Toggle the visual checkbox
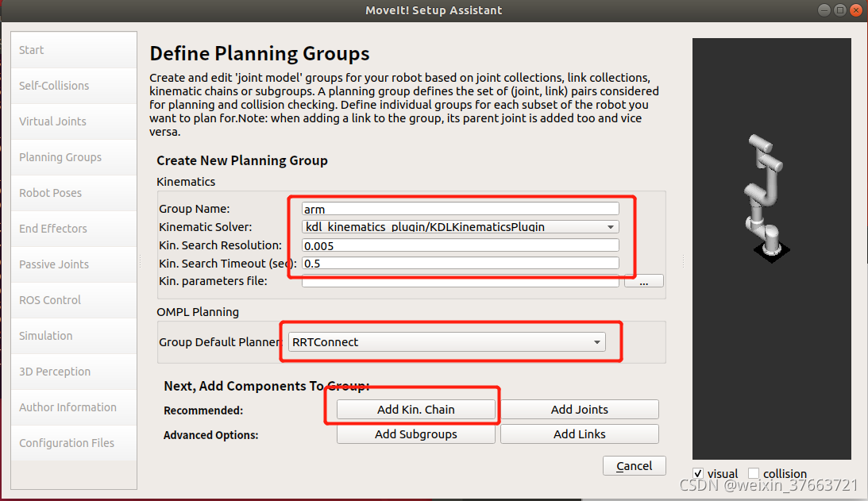The width and height of the screenshot is (868, 501). click(698, 474)
